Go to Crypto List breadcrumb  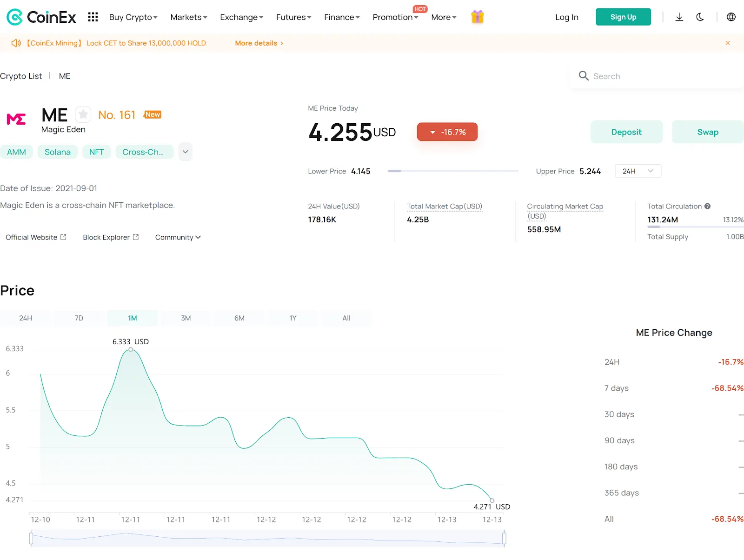coord(21,76)
